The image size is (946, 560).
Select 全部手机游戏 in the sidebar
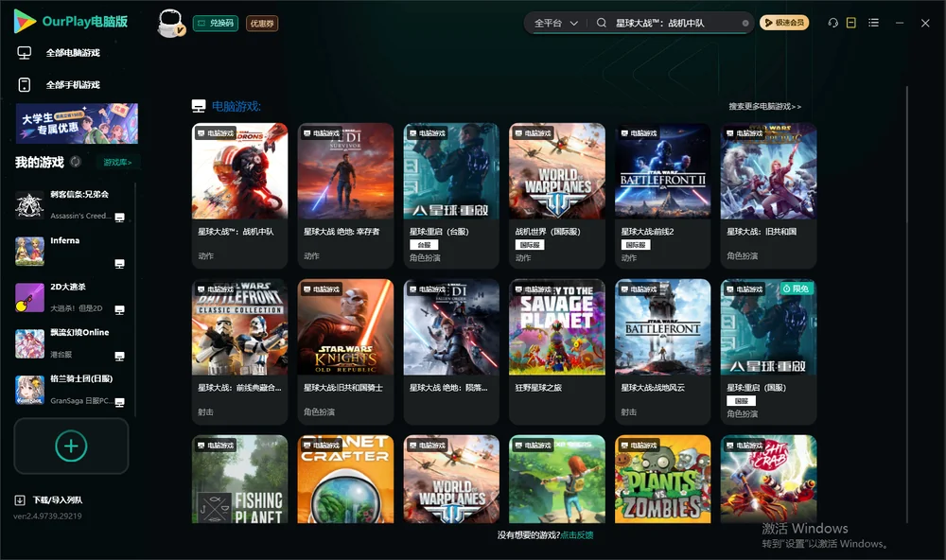tap(73, 85)
